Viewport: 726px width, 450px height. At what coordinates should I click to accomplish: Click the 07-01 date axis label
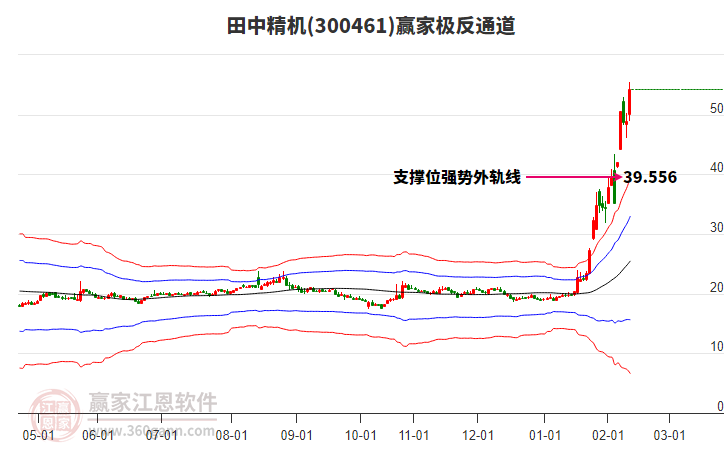tap(162, 435)
